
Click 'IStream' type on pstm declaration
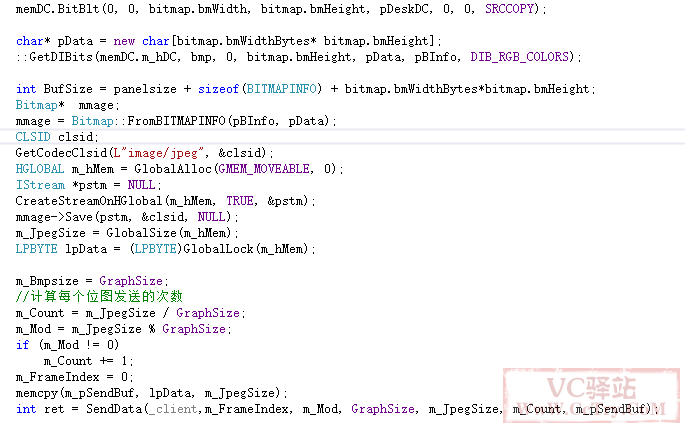click(40, 185)
